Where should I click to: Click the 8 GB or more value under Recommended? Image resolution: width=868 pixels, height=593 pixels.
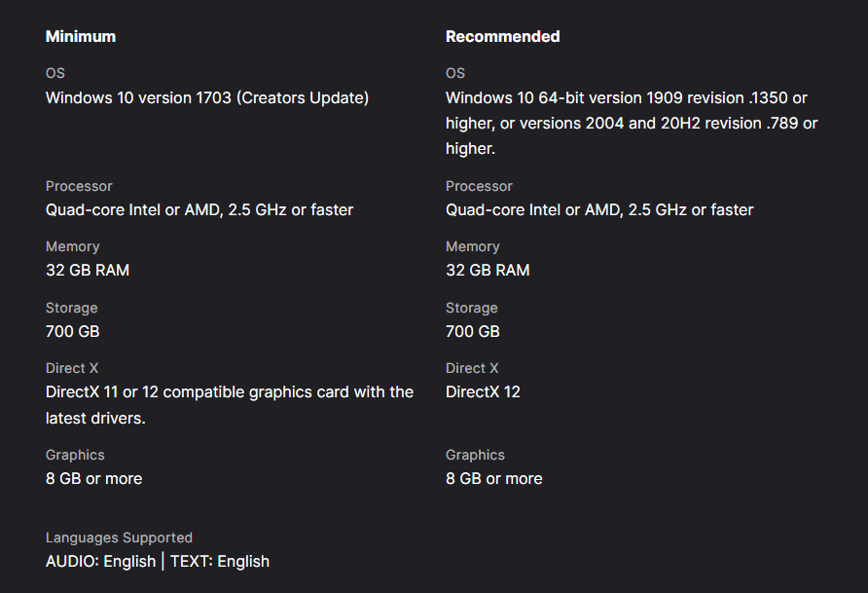pyautogui.click(x=493, y=478)
